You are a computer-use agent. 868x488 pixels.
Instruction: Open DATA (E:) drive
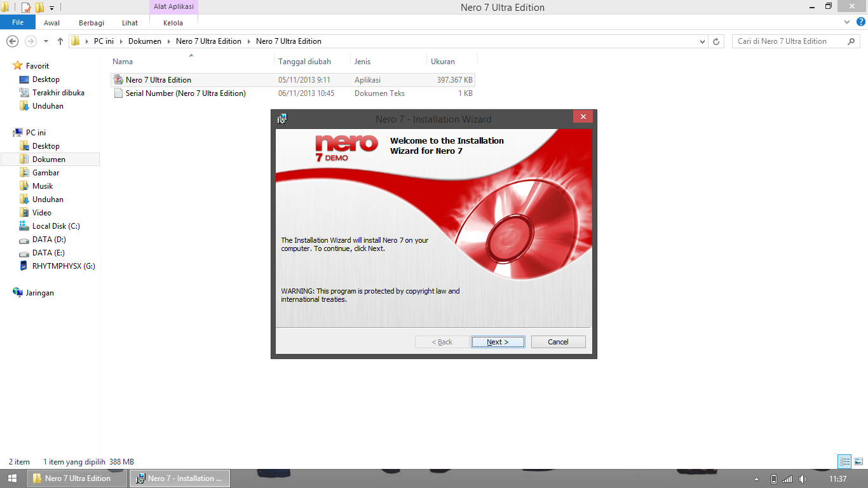48,253
